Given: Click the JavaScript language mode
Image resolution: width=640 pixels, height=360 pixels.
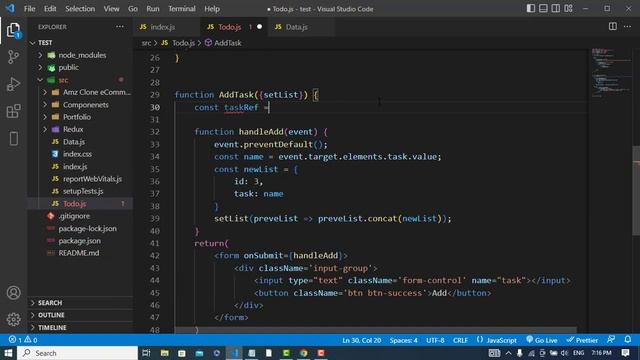Looking at the screenshot, I should point(497,340).
